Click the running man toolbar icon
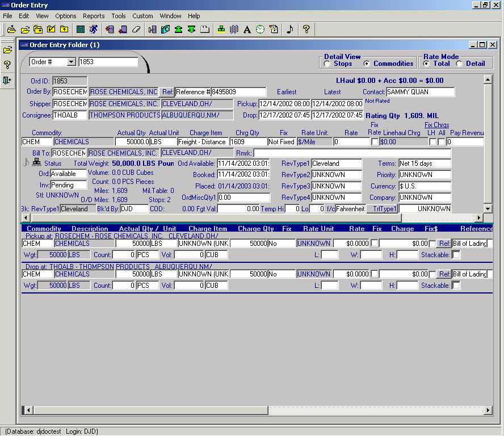This screenshot has height=436, width=504. [93, 29]
